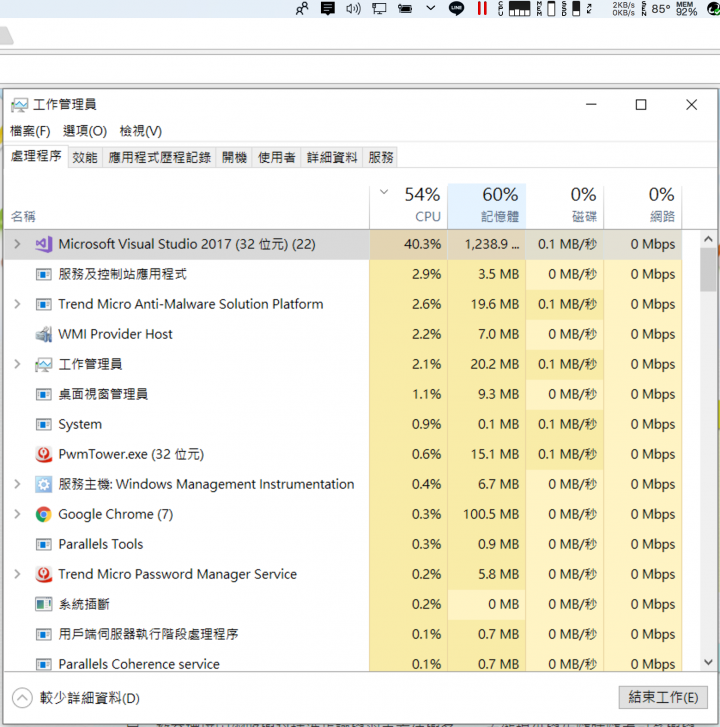The width and height of the screenshot is (720, 727).
Task: Switch to the 服務 tab
Action: click(381, 158)
